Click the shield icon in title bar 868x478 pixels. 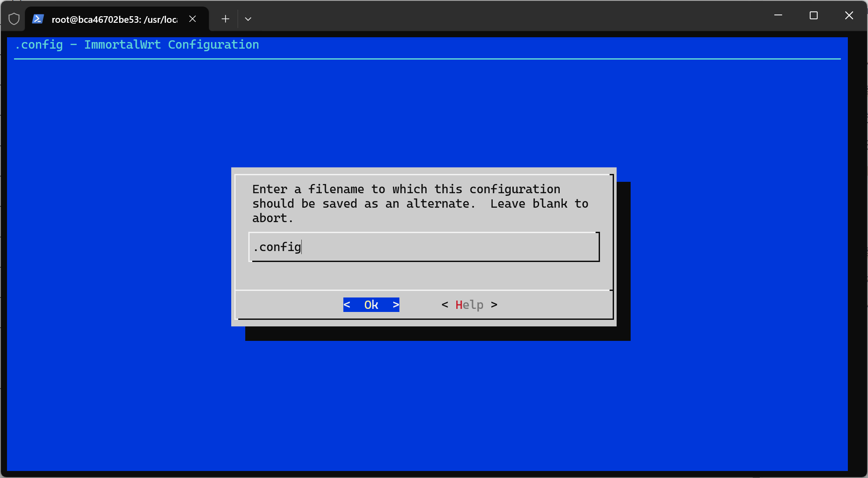click(14, 19)
